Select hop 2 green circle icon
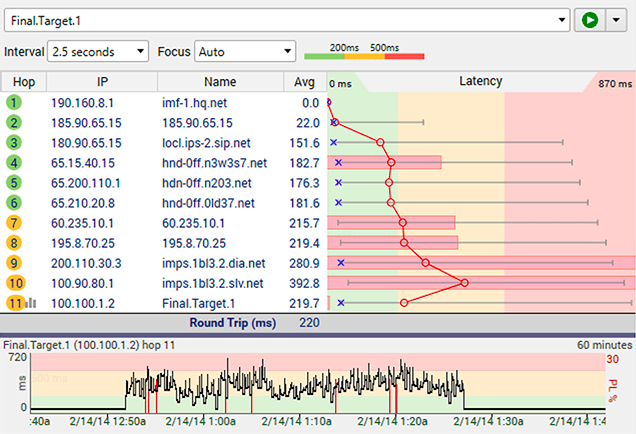Screen dimensions: 636x434 (14, 122)
